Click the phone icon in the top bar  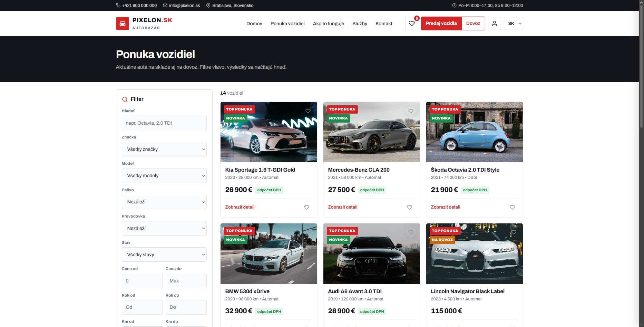tap(118, 6)
